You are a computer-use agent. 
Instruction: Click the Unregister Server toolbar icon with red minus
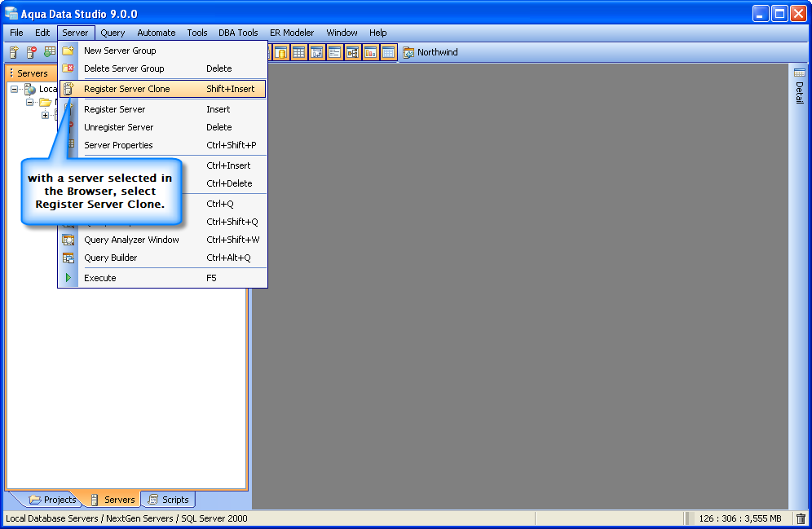click(32, 52)
